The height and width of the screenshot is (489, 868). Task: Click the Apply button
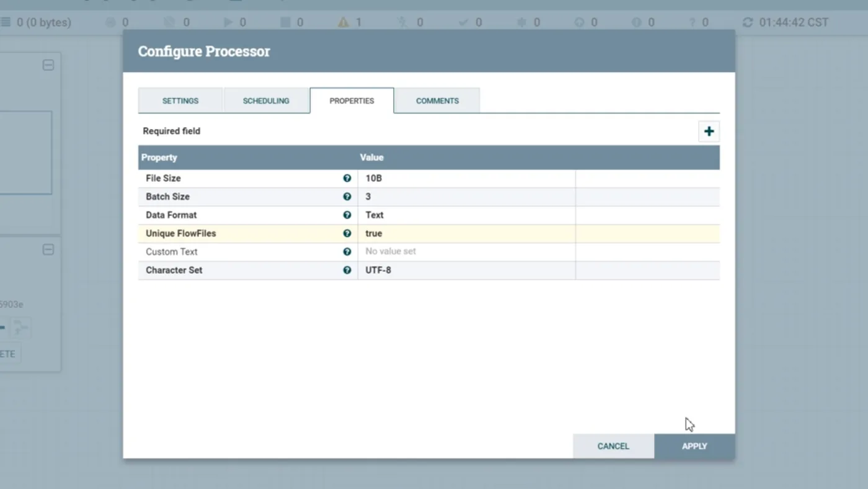click(694, 446)
